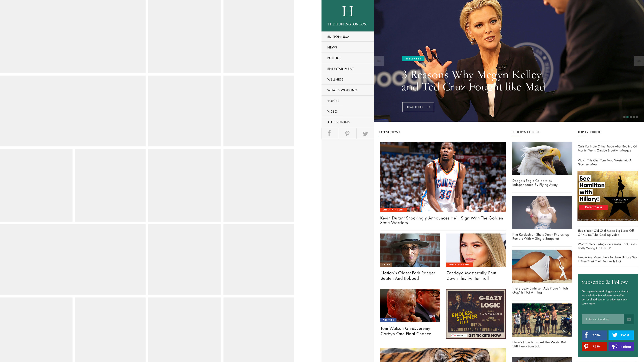This screenshot has height=362, width=644.
Task: Select the currently active teal carousel indicator
Action: pyautogui.click(x=628, y=117)
